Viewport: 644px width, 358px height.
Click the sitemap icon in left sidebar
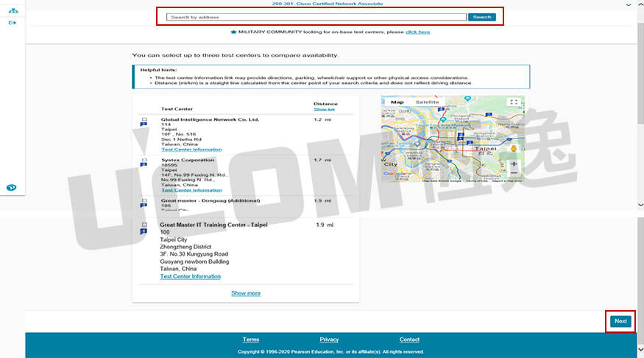point(13,10)
